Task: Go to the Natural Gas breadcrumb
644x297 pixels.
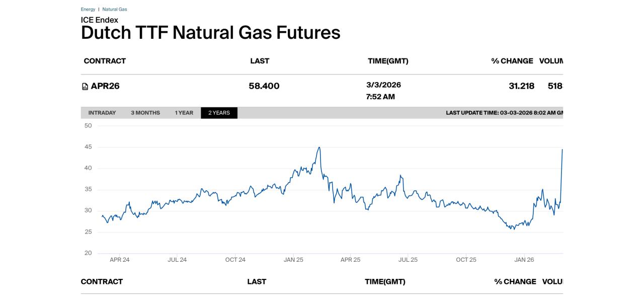Action: 115,10
